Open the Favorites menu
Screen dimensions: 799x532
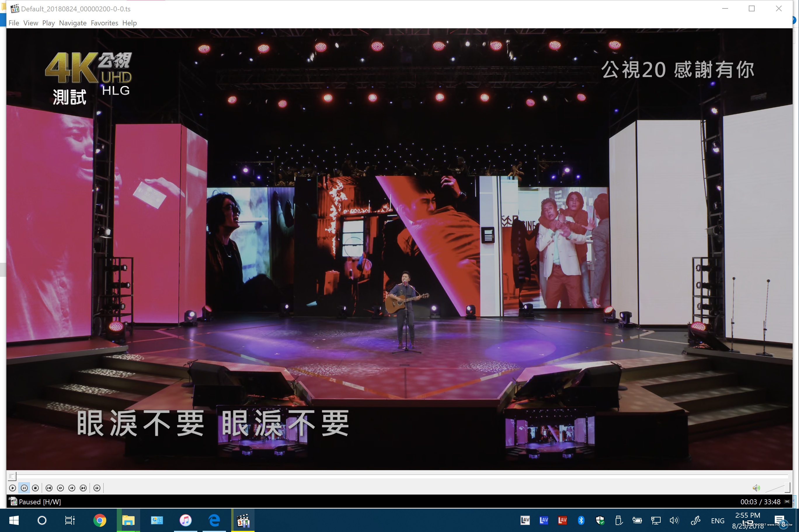pyautogui.click(x=104, y=23)
